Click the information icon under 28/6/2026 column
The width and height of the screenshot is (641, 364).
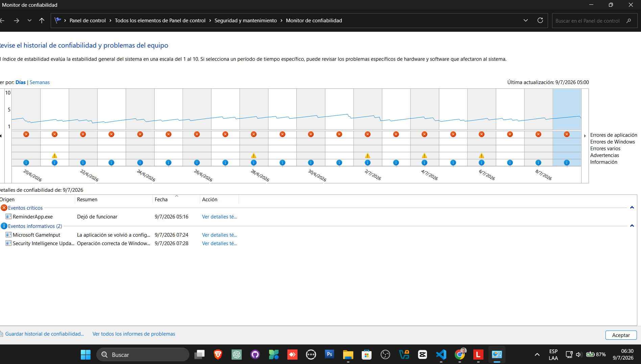coord(254,163)
